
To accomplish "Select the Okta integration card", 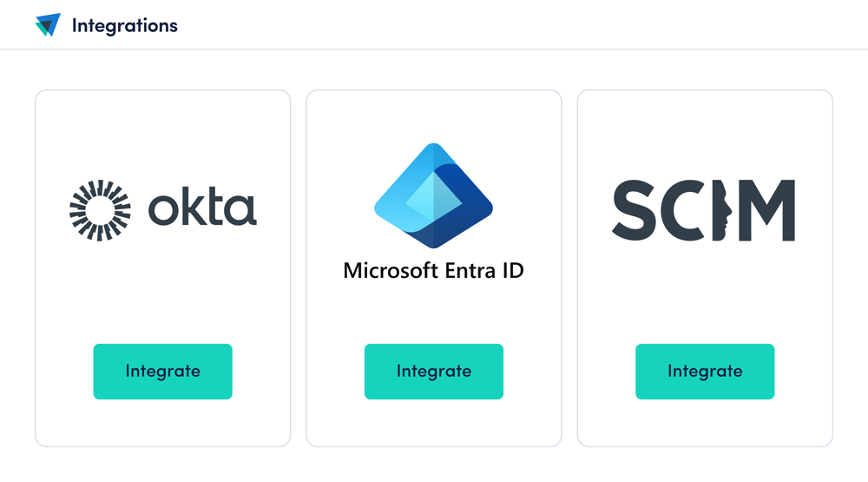I will (x=163, y=268).
